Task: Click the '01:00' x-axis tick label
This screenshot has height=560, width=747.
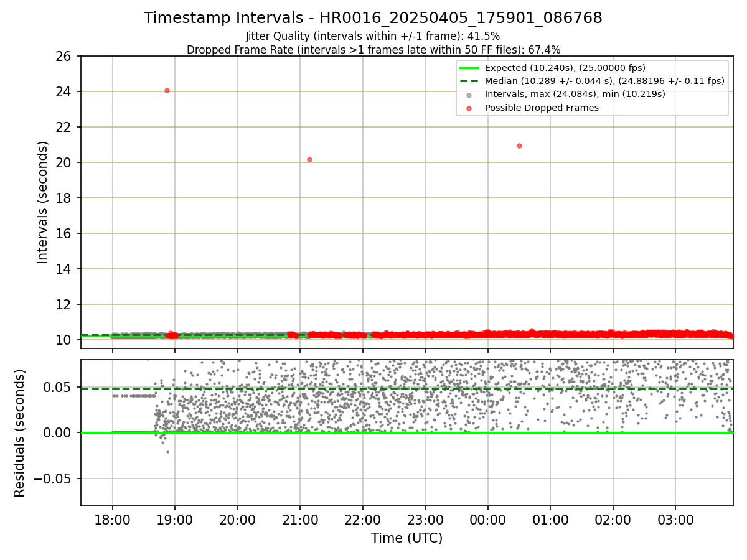Action: [550, 519]
